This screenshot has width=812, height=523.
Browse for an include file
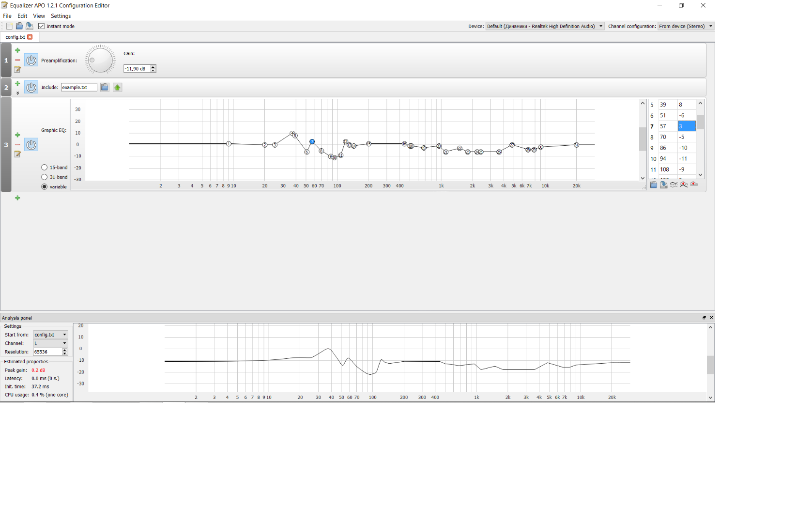point(105,87)
